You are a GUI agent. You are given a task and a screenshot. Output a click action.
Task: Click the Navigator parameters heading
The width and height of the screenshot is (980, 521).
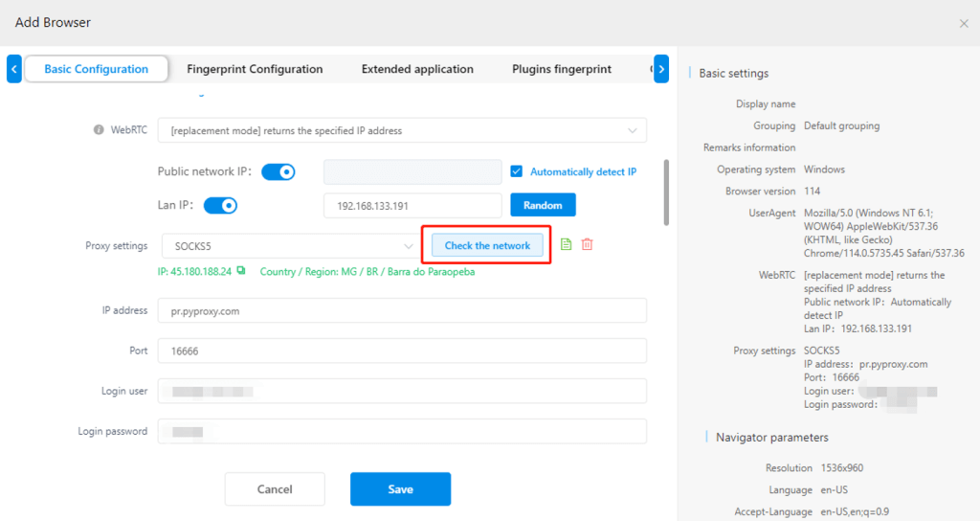772,437
